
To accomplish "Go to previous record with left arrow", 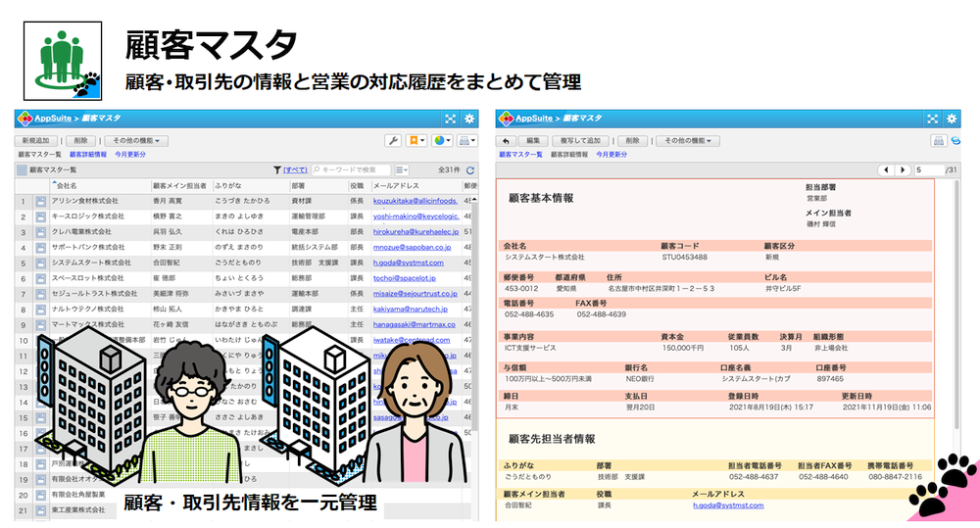I will point(887,170).
